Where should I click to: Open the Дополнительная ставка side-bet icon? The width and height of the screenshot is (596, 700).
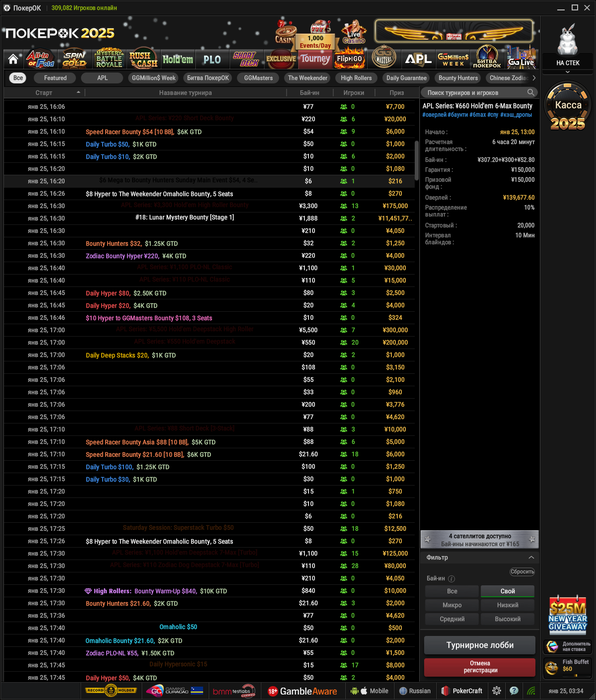pyautogui.click(x=567, y=646)
